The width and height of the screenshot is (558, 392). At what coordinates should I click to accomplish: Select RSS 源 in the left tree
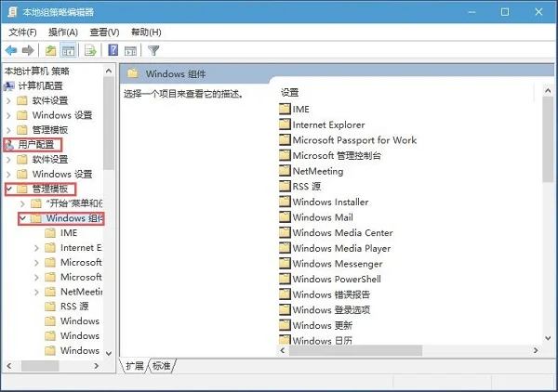pos(74,307)
